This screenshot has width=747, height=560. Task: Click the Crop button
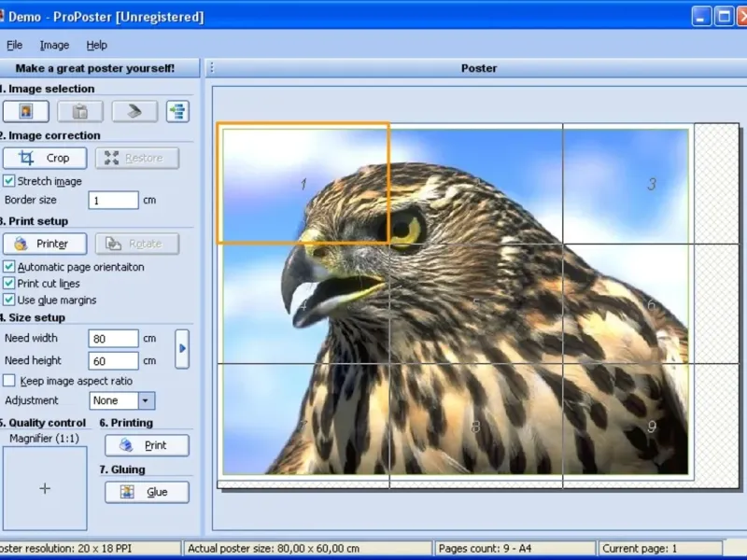tap(45, 158)
